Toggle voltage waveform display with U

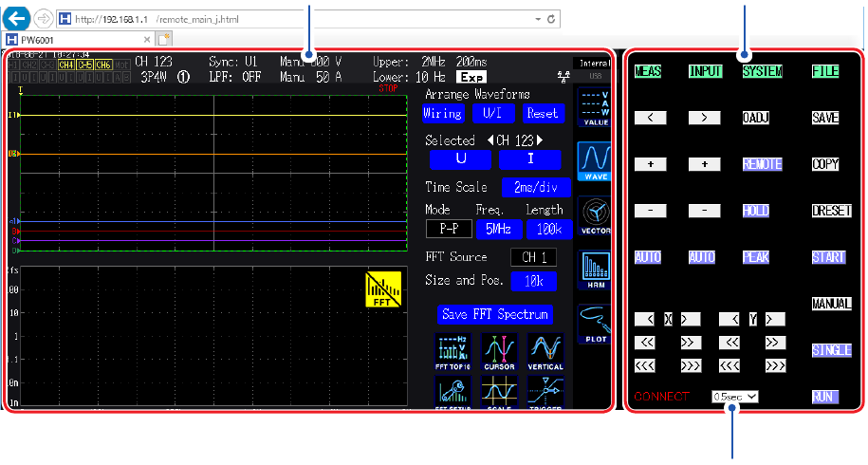coord(461,159)
